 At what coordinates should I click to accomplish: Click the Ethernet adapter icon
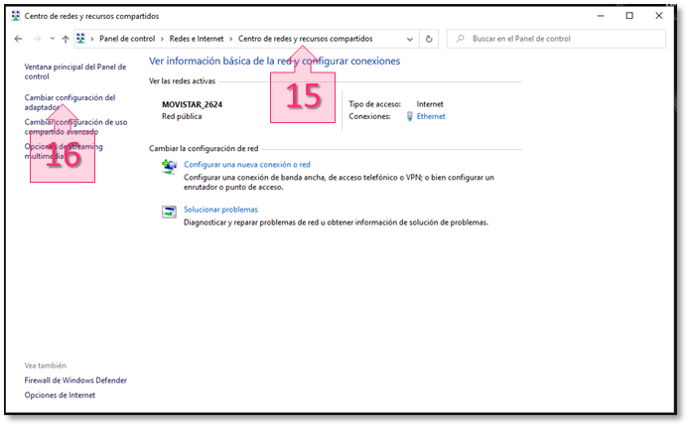click(410, 116)
